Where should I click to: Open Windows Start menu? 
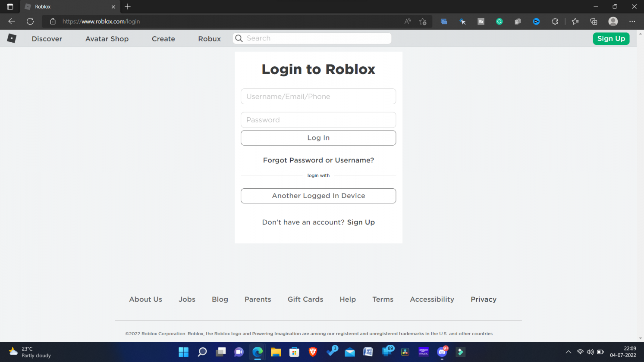click(184, 352)
